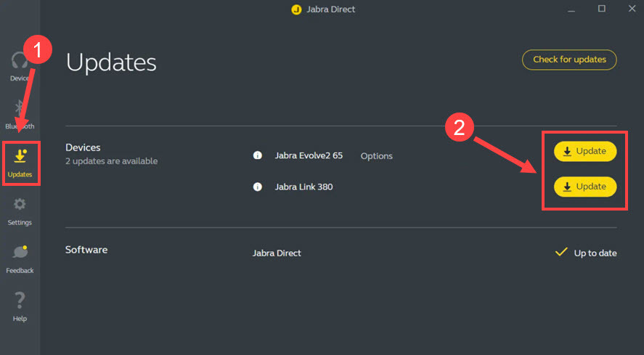644x355 pixels.
Task: Maximize the Jabra Direct window
Action: [601, 9]
